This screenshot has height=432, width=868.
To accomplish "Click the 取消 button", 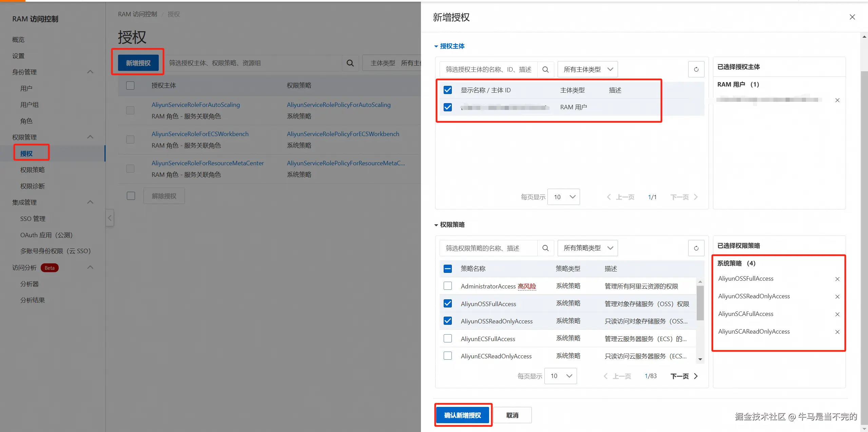I will [x=512, y=415].
